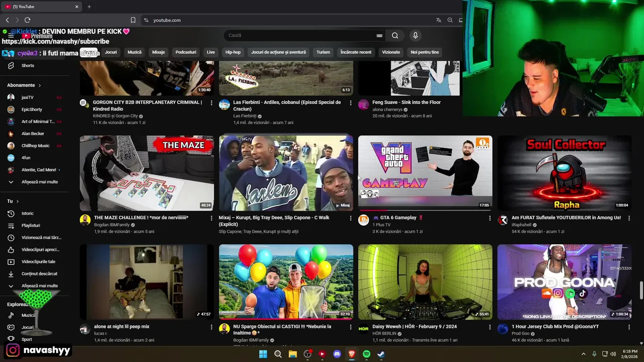644x362 pixels.
Task: Open File Explorer from the taskbar
Action: 293,354
